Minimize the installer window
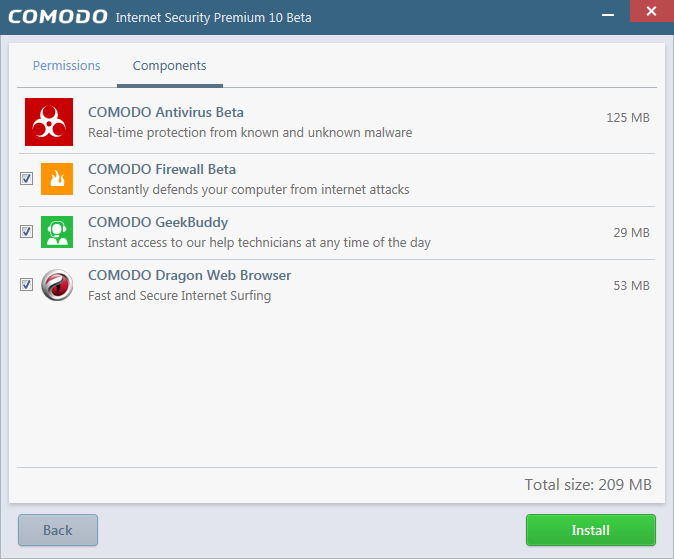674x559 pixels. click(608, 15)
